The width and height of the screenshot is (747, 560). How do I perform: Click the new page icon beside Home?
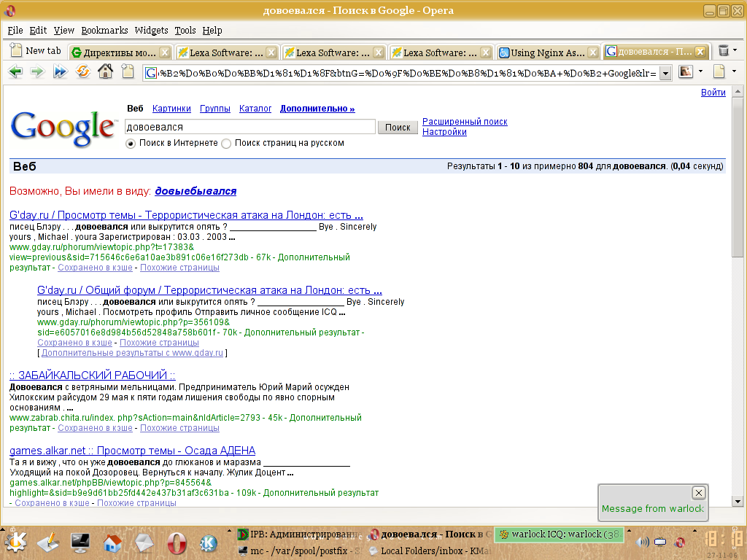tap(128, 72)
